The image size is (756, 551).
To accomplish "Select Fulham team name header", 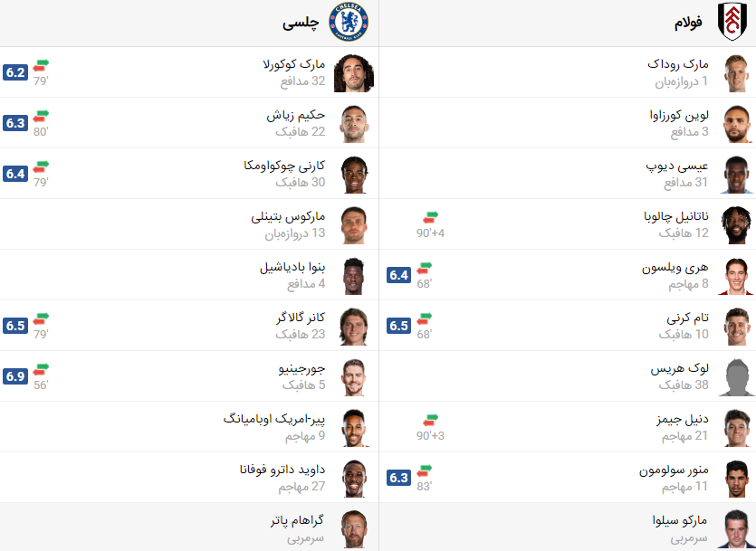I will 688,24.
